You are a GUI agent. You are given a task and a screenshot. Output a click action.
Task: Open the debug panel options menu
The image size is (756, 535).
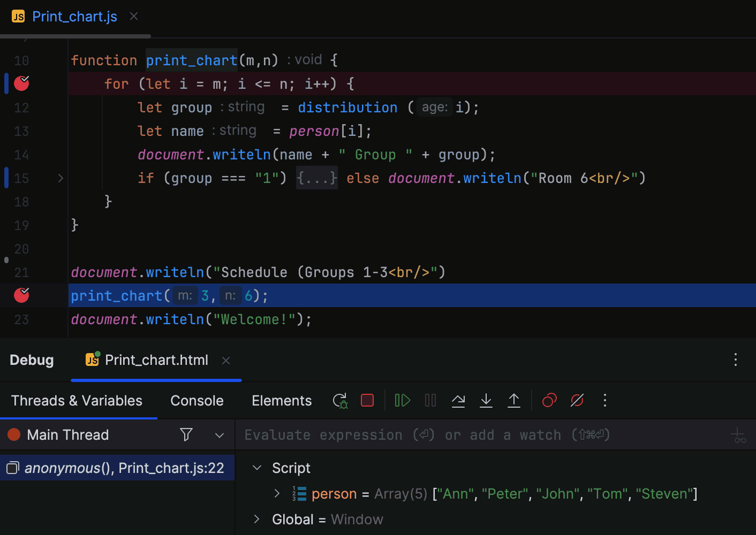coord(736,360)
